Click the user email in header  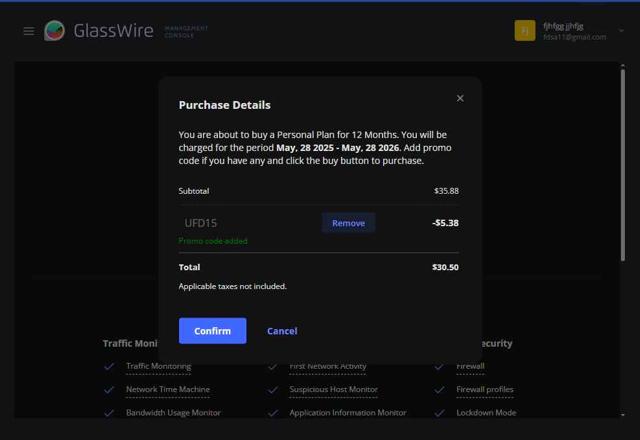[574, 37]
